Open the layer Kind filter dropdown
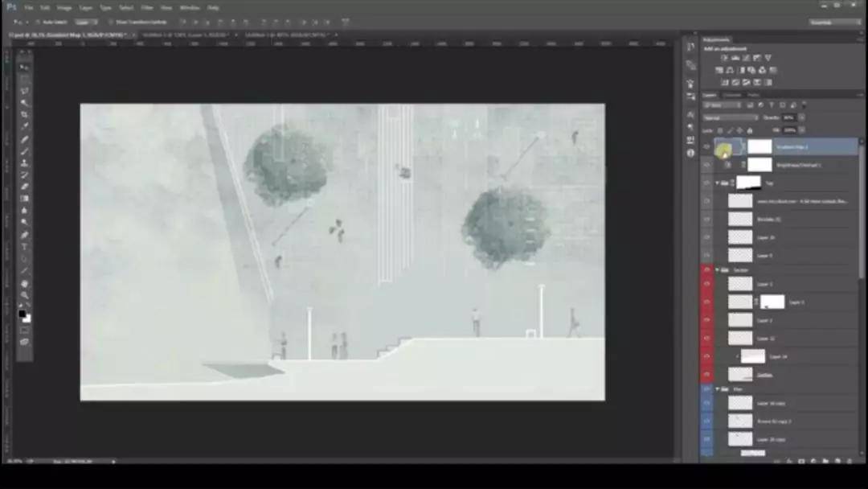Screen dimensions: 868x489 [722, 105]
